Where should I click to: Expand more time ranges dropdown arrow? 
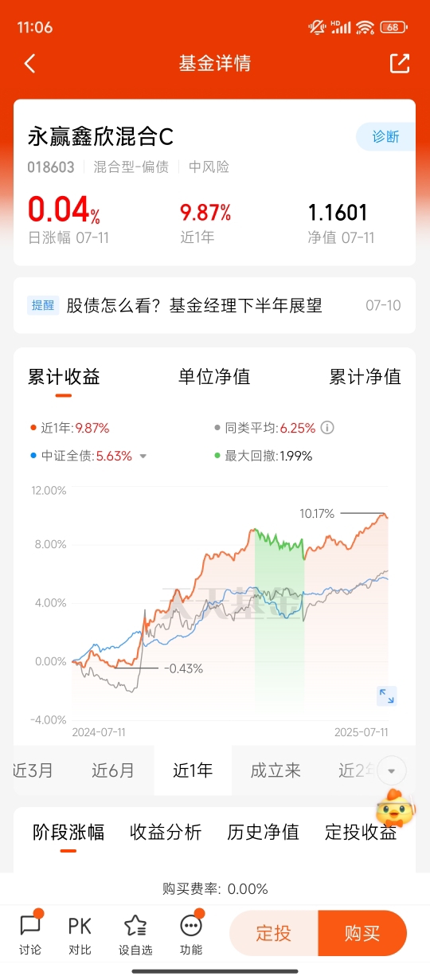pyautogui.click(x=392, y=770)
